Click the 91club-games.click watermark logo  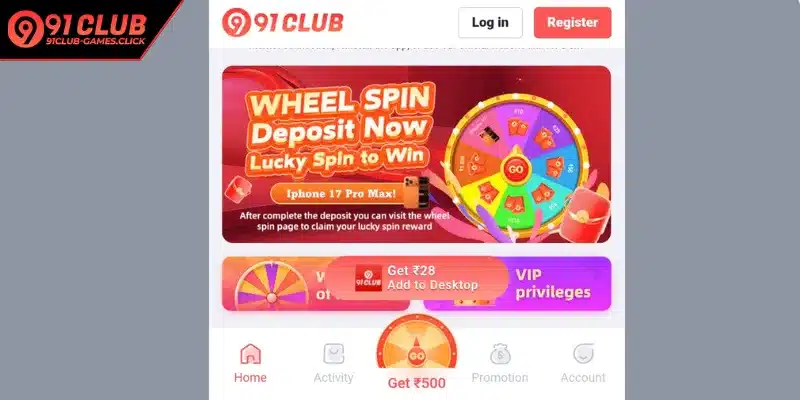(x=78, y=30)
